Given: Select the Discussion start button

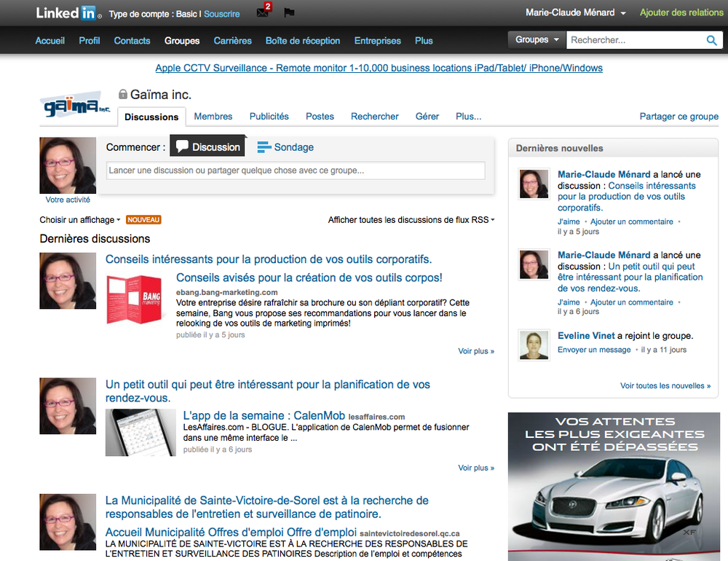Looking at the screenshot, I should [207, 146].
